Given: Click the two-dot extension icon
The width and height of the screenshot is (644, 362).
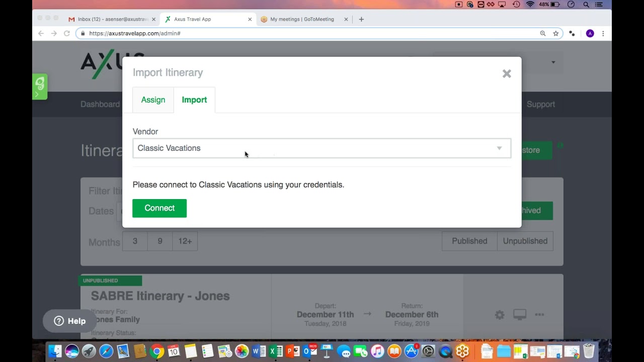Looking at the screenshot, I should pos(572,33).
